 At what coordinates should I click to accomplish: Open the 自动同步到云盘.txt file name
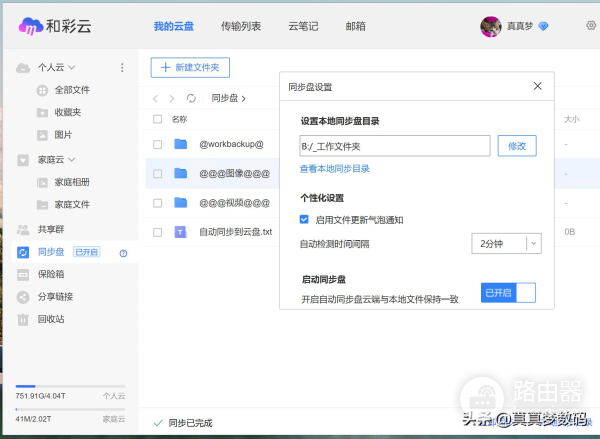tap(236, 232)
